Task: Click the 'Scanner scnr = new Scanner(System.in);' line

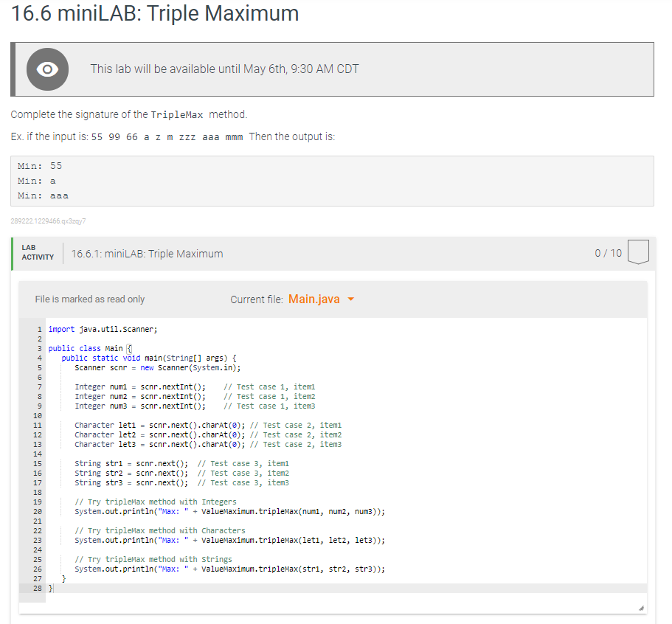Action: [158, 368]
